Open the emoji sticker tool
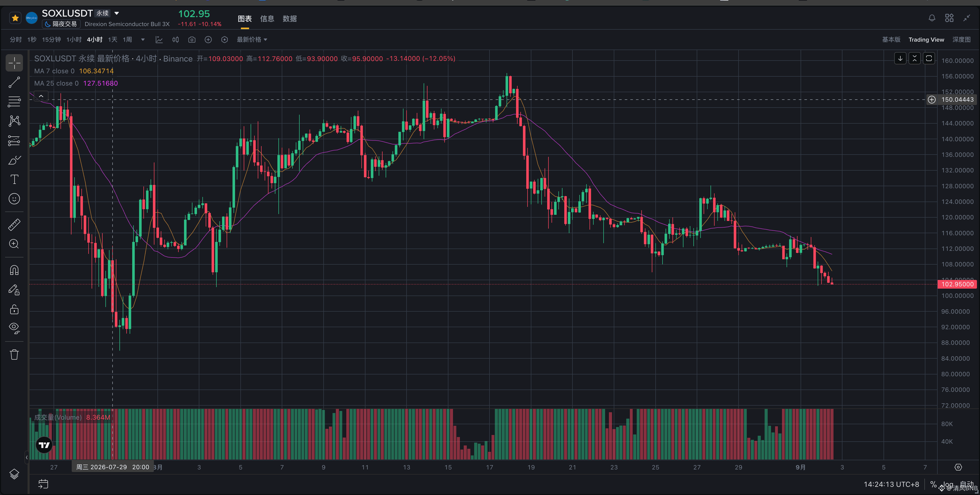 (14, 199)
